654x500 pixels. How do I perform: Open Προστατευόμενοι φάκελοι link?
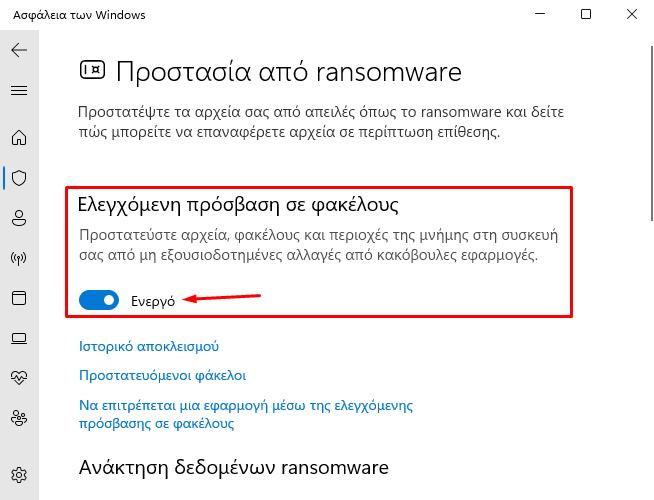[x=163, y=376]
